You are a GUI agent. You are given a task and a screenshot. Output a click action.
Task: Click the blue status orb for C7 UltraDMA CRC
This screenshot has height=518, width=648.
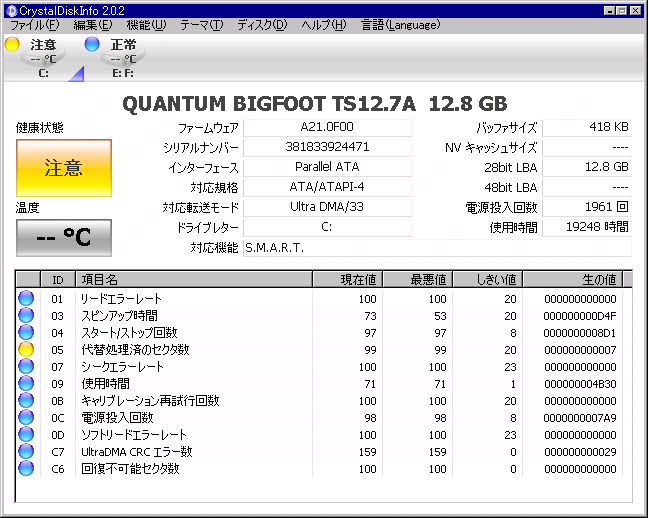tap(26, 451)
